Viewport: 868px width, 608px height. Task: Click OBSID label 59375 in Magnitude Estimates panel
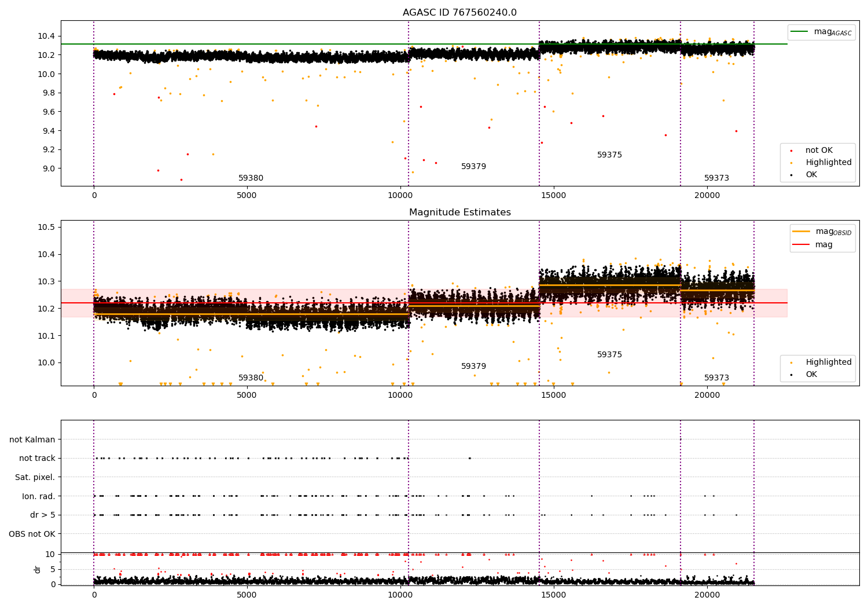[609, 355]
